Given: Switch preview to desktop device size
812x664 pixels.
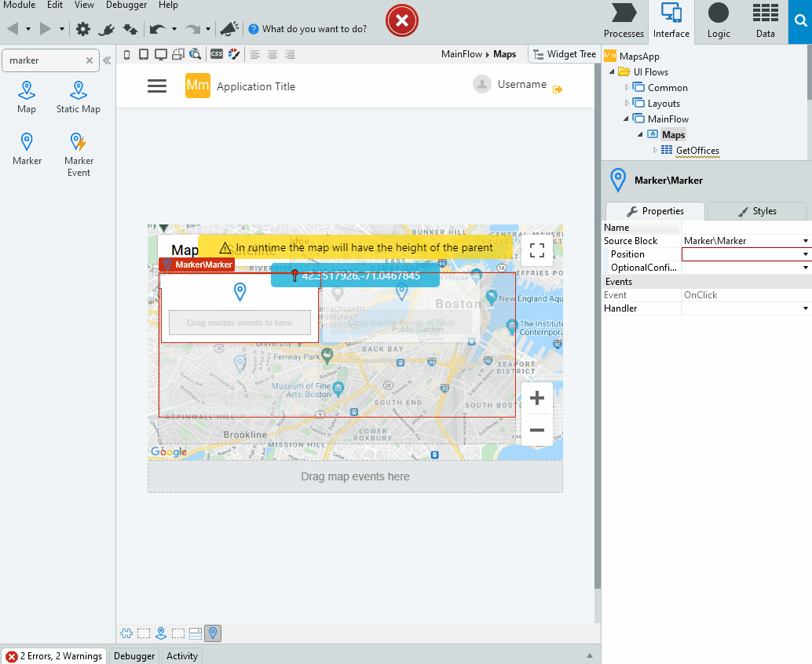Looking at the screenshot, I should [161, 54].
